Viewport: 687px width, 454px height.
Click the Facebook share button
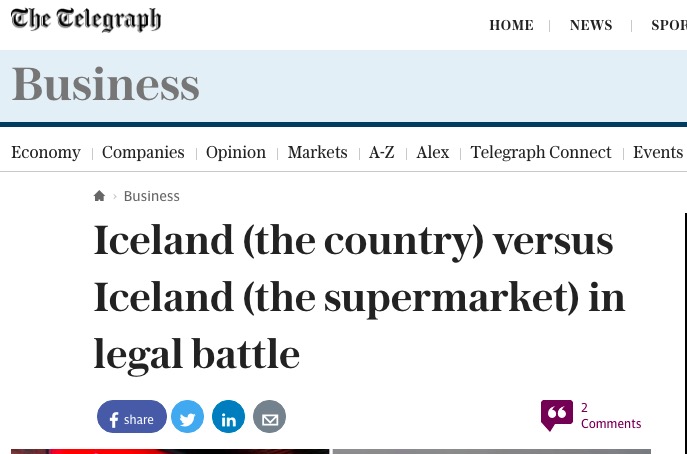coord(131,417)
